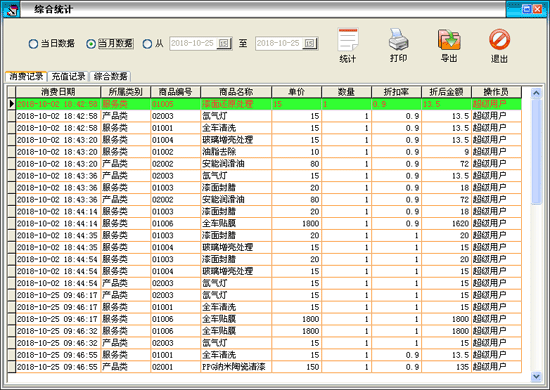This screenshot has height=390, width=550.
Task: Click the 退出 exit icon
Action: (499, 39)
